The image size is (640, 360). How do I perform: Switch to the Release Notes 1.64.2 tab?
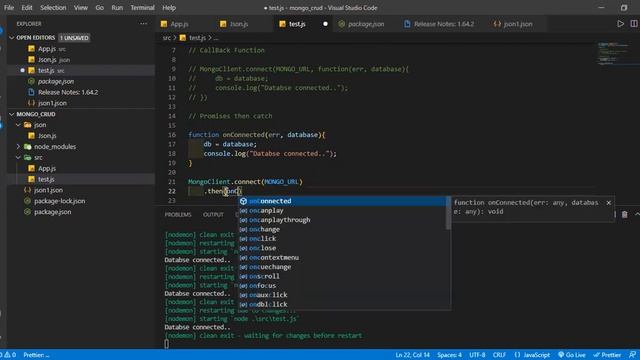point(443,24)
